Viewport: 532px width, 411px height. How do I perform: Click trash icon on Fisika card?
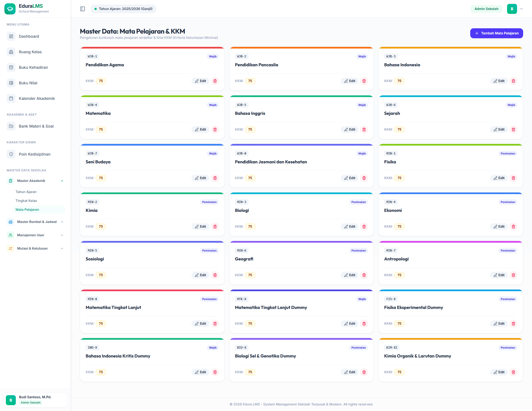(x=513, y=178)
